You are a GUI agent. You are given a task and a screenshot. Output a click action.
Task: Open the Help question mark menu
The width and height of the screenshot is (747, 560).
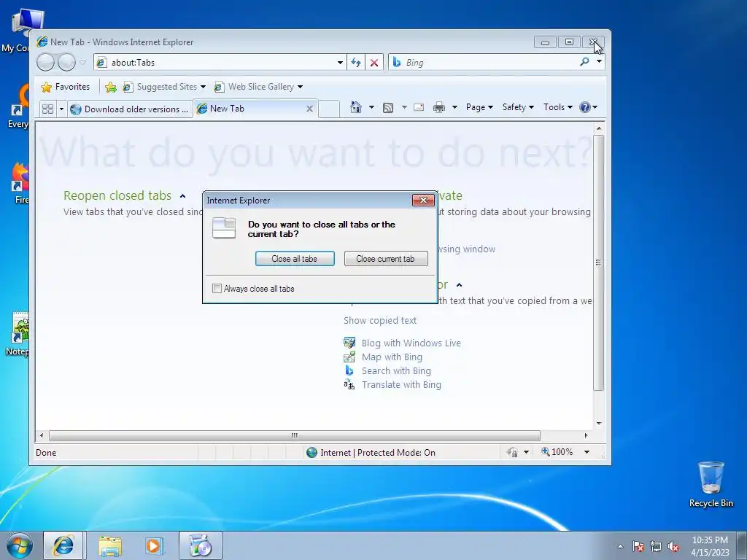[588, 107]
